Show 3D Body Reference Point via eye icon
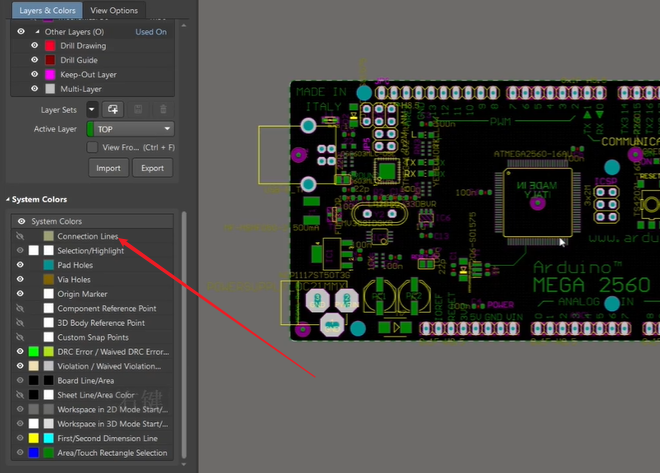 tap(20, 323)
